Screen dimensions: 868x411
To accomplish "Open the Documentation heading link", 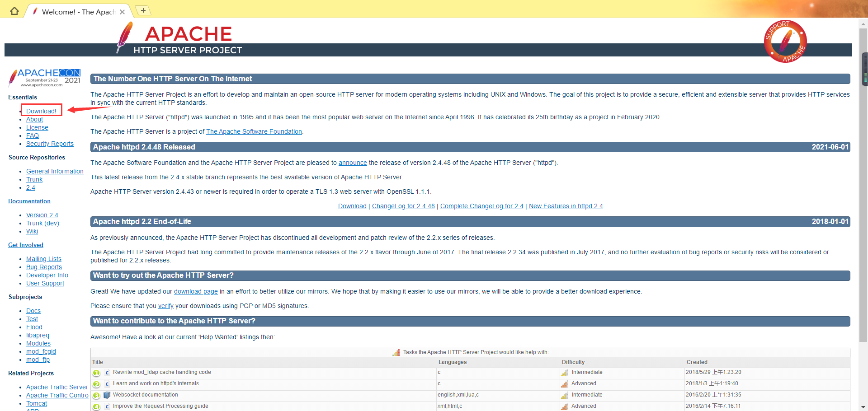I will pos(29,201).
